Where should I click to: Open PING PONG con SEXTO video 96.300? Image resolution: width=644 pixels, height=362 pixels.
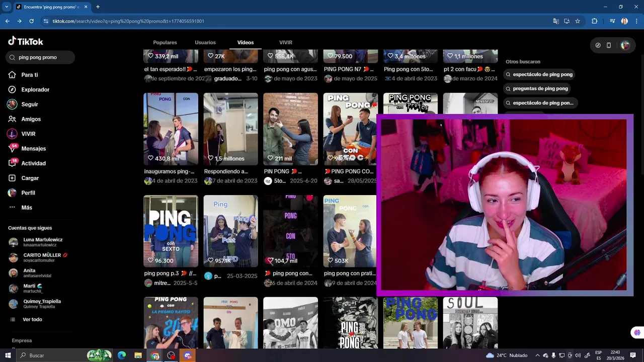pyautogui.click(x=171, y=231)
